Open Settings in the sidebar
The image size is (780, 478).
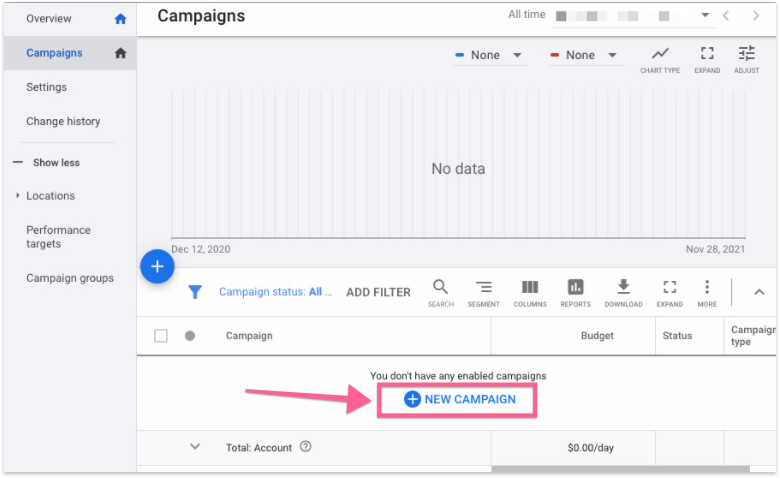pos(47,87)
